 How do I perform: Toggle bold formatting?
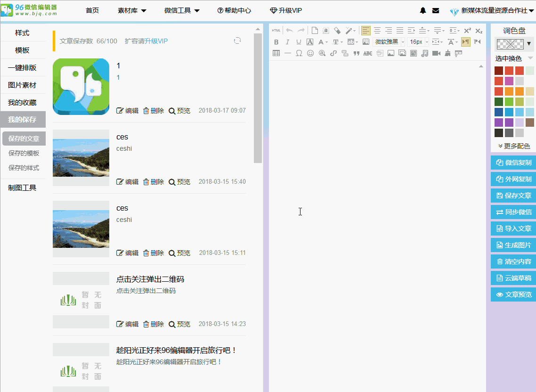[x=276, y=42]
